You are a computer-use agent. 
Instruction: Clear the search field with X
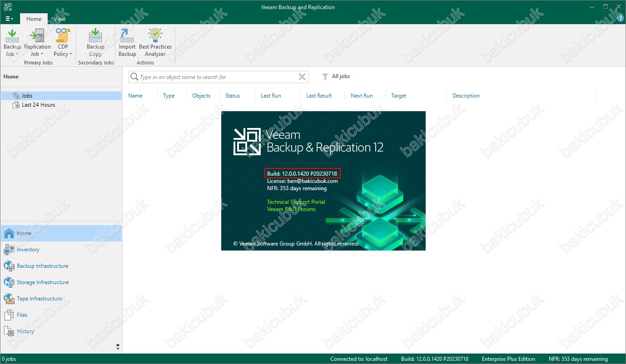[302, 77]
